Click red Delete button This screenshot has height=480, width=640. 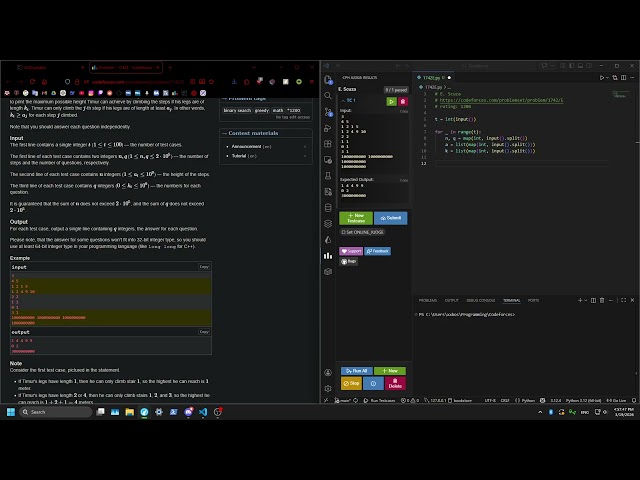pyautogui.click(x=395, y=384)
